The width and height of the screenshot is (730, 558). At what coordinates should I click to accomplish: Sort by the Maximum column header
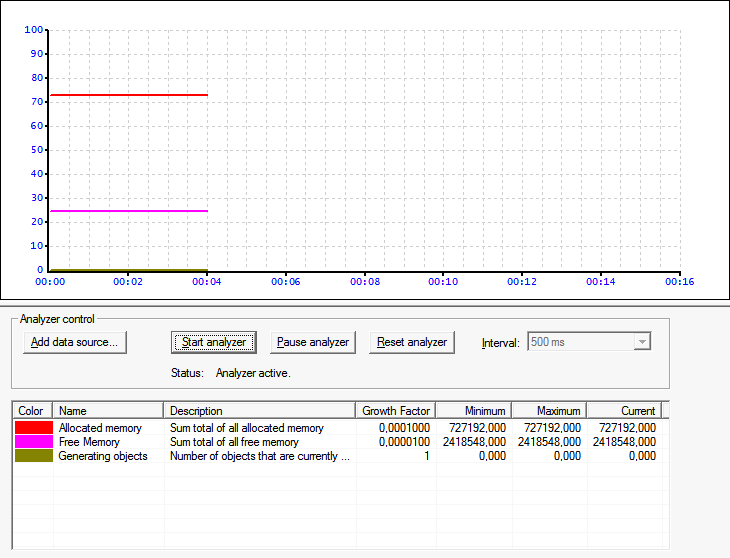549,411
